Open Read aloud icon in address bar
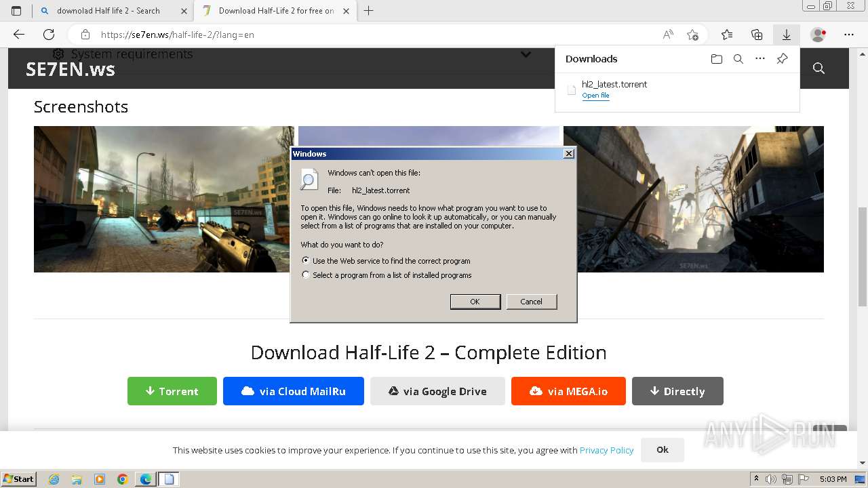The image size is (868, 488). pyautogui.click(x=668, y=35)
